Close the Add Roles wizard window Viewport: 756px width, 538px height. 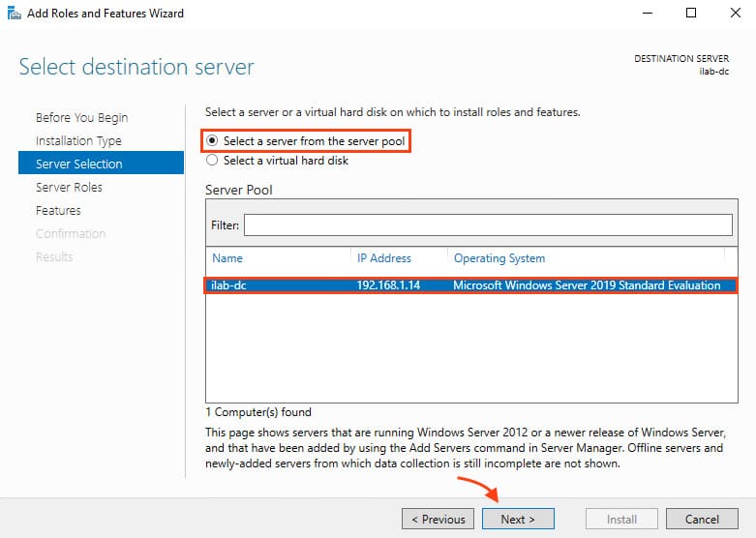tap(734, 14)
